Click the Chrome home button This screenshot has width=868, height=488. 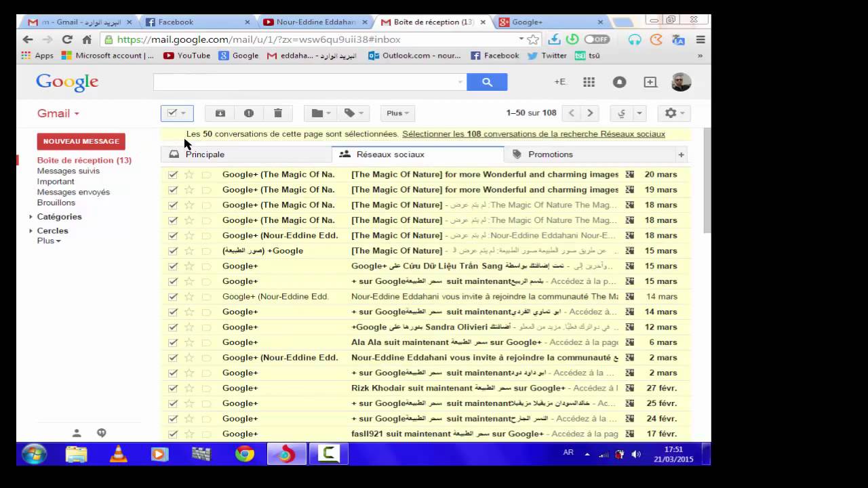click(x=87, y=39)
